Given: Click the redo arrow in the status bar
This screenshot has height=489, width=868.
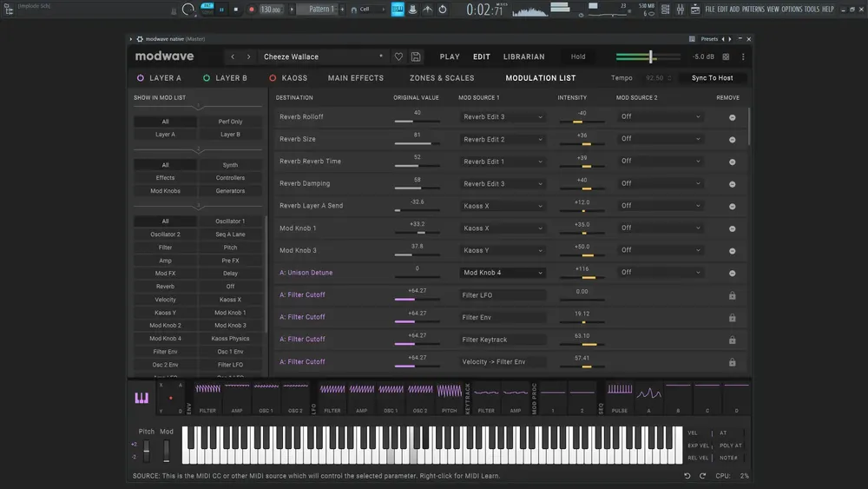Looking at the screenshot, I should tap(702, 476).
